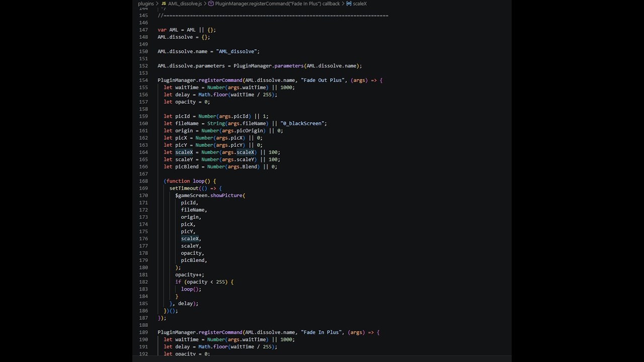Click the cube method icon in breadcrumbs

click(x=211, y=4)
